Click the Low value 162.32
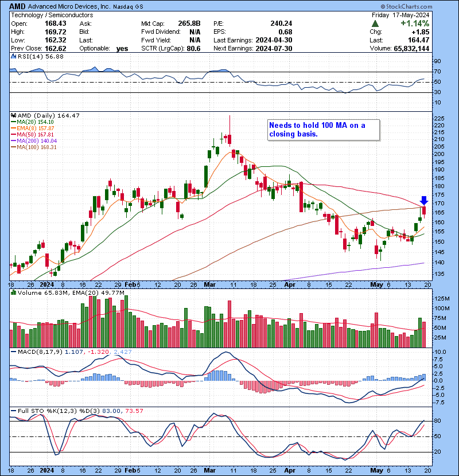Image resolution: width=459 pixels, height=476 pixels. pyautogui.click(x=56, y=40)
